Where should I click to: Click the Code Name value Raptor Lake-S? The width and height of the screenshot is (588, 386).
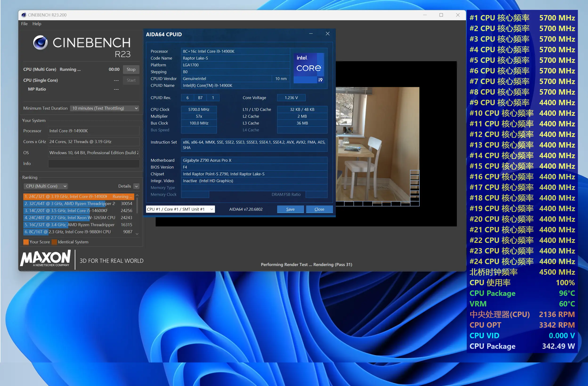(x=235, y=58)
